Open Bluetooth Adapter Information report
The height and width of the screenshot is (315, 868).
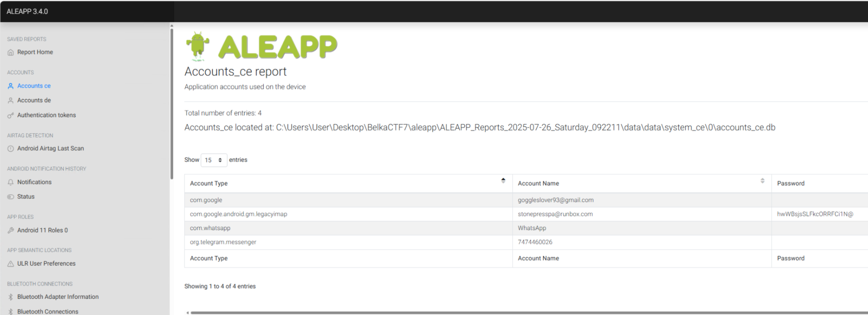click(x=58, y=297)
